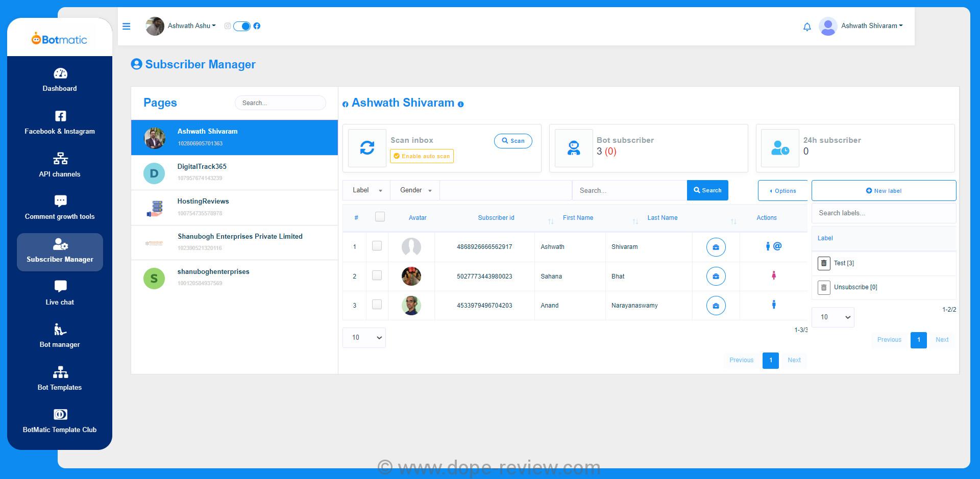This screenshot has height=479, width=980.
Task: Open the Gender filter dropdown
Action: pyautogui.click(x=415, y=190)
